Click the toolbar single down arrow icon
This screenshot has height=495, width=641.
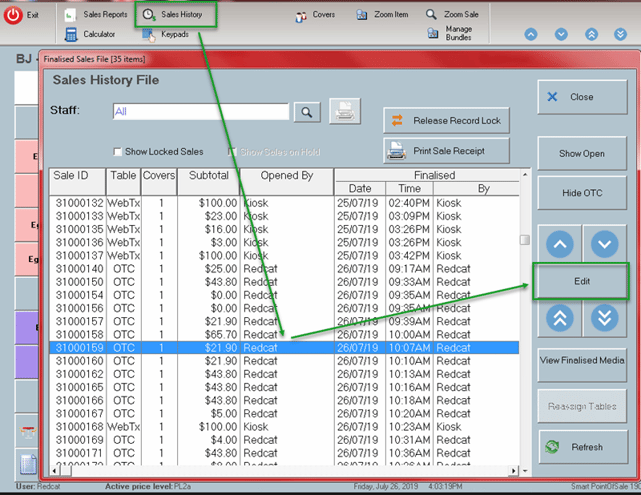coord(561,34)
